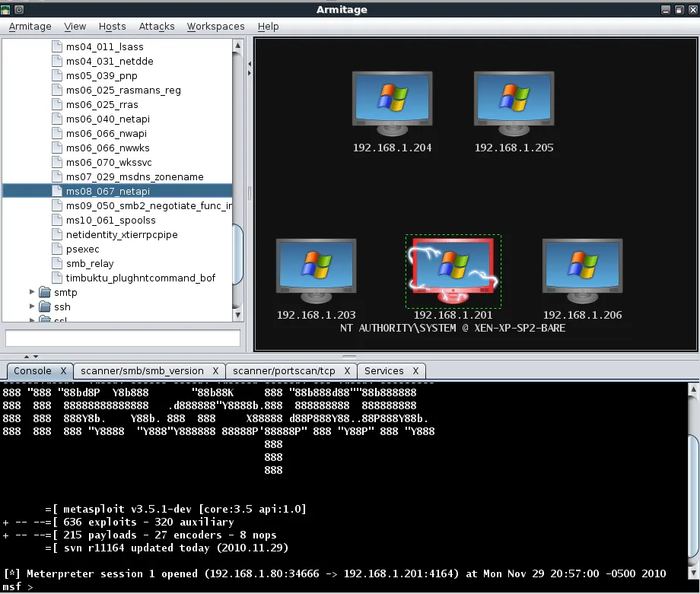Switch to scanner/portscan/tcp tab
Viewport: 700px width, 594px height.
pyautogui.click(x=284, y=371)
